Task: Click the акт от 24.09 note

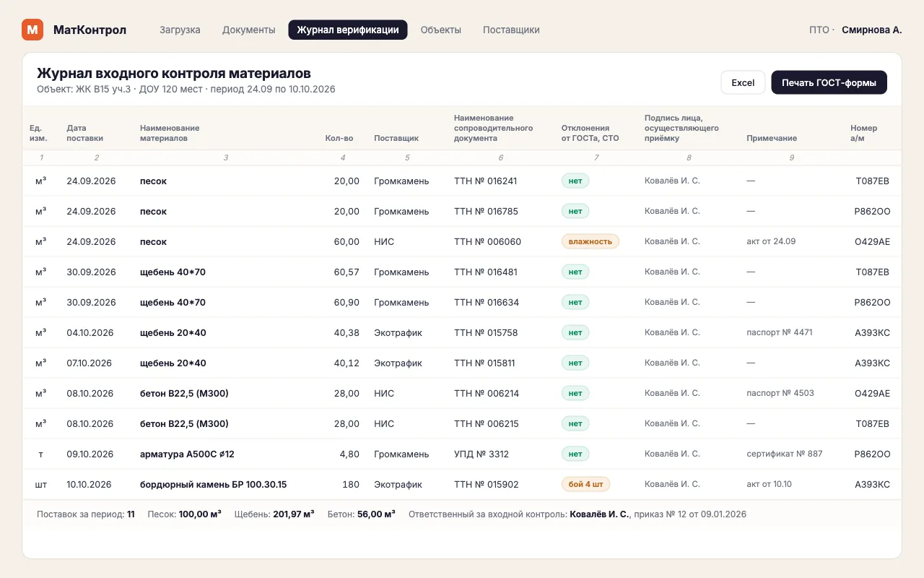Action: (x=771, y=241)
